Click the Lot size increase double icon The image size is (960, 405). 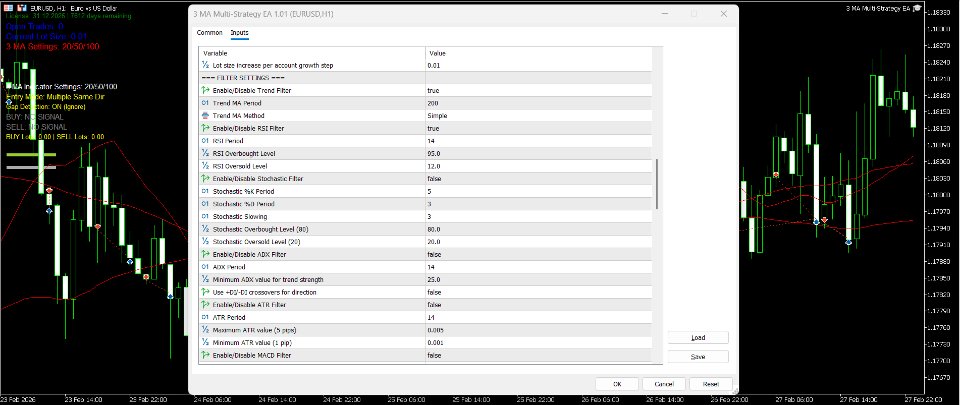pos(205,65)
